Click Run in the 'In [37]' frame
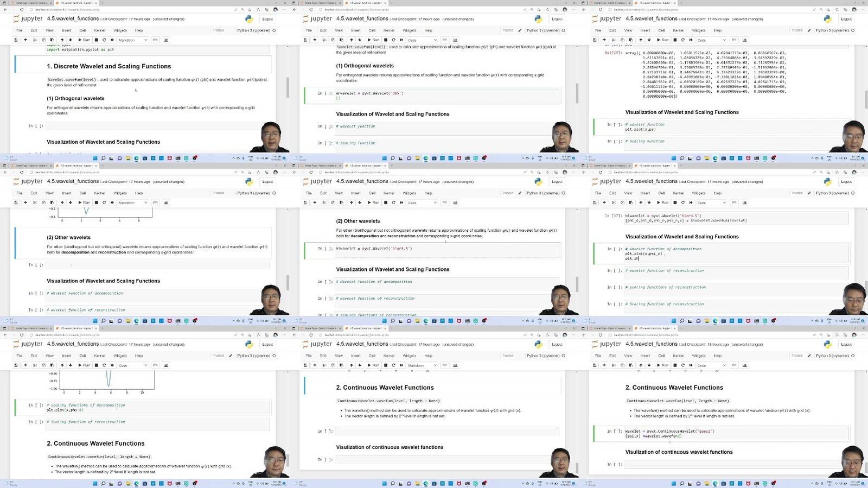The image size is (868, 488). (663, 202)
